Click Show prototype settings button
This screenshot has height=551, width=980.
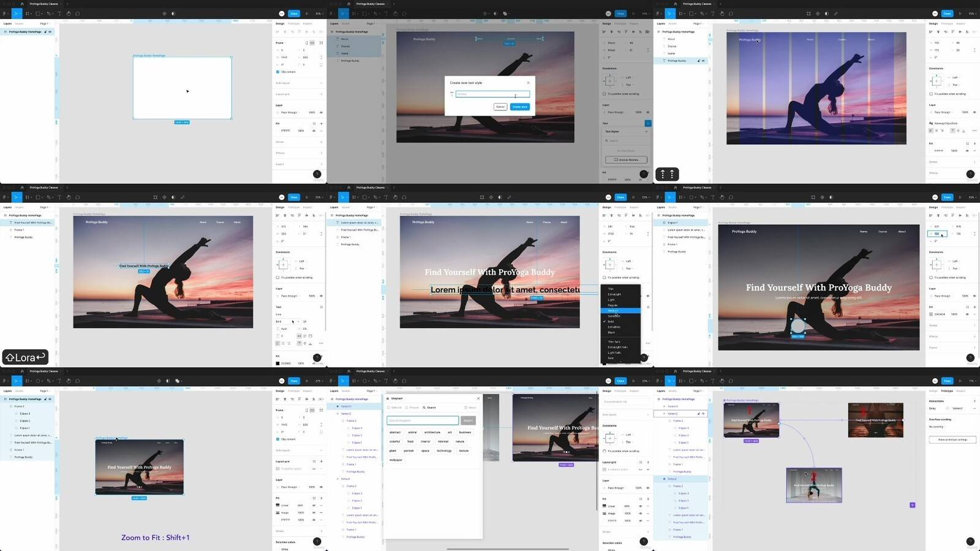coord(952,439)
